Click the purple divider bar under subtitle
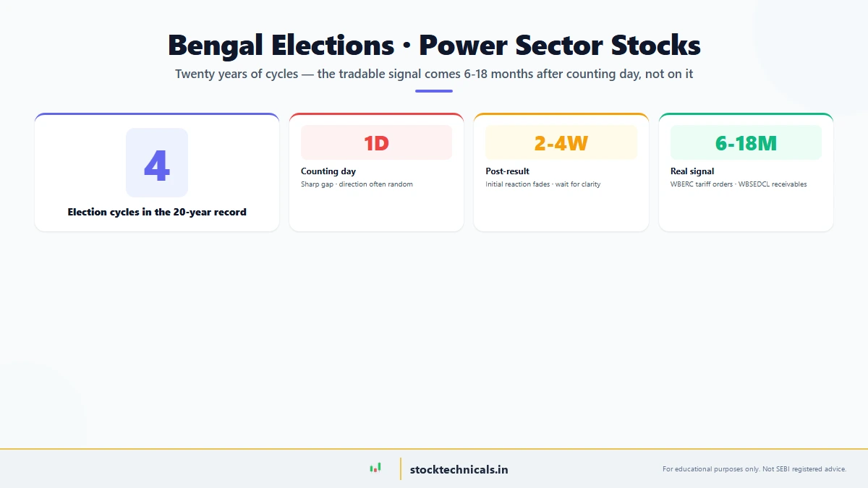 click(x=434, y=91)
